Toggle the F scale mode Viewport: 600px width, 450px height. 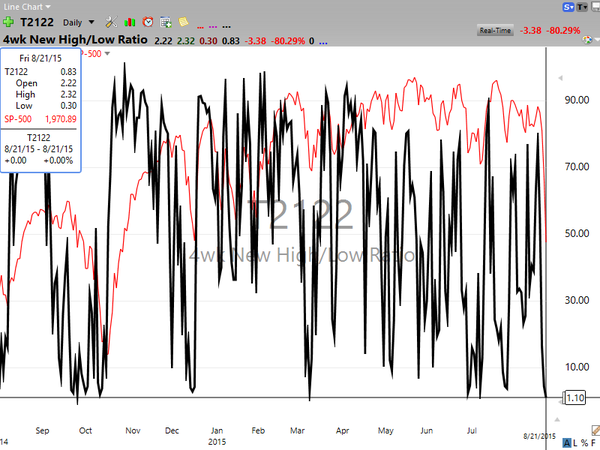[x=593, y=443]
